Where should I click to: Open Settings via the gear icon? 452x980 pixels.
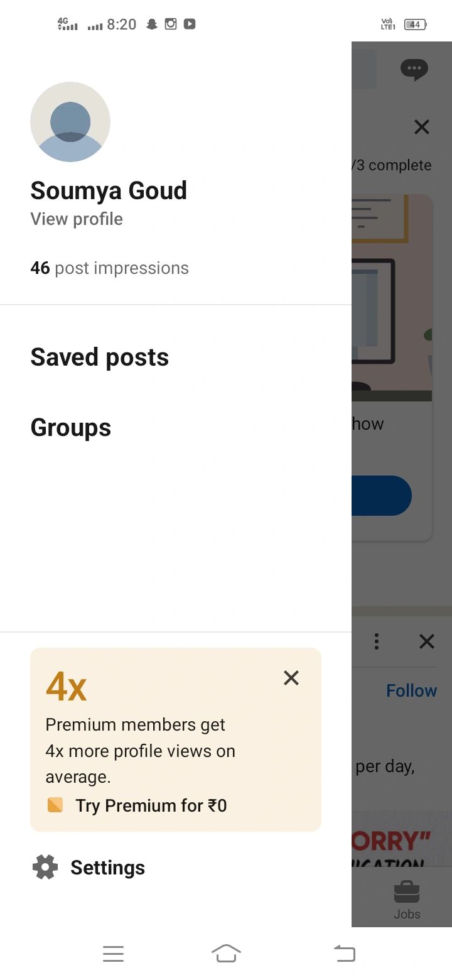[x=45, y=868]
